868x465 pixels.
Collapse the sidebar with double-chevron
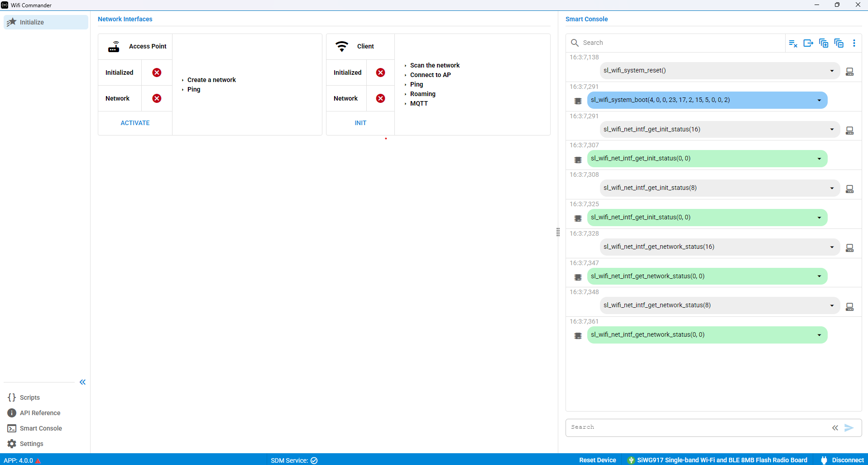(x=82, y=382)
